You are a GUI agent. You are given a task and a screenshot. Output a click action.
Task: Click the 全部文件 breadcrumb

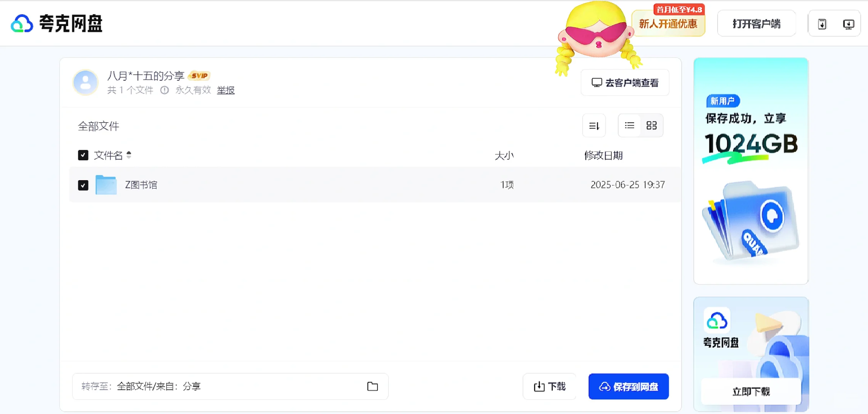(98, 126)
